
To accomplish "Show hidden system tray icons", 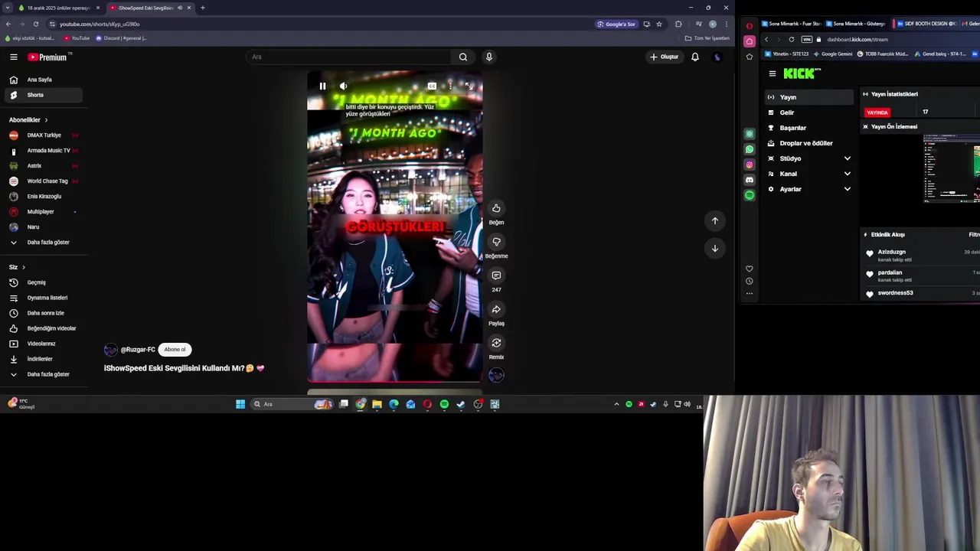I will (616, 404).
